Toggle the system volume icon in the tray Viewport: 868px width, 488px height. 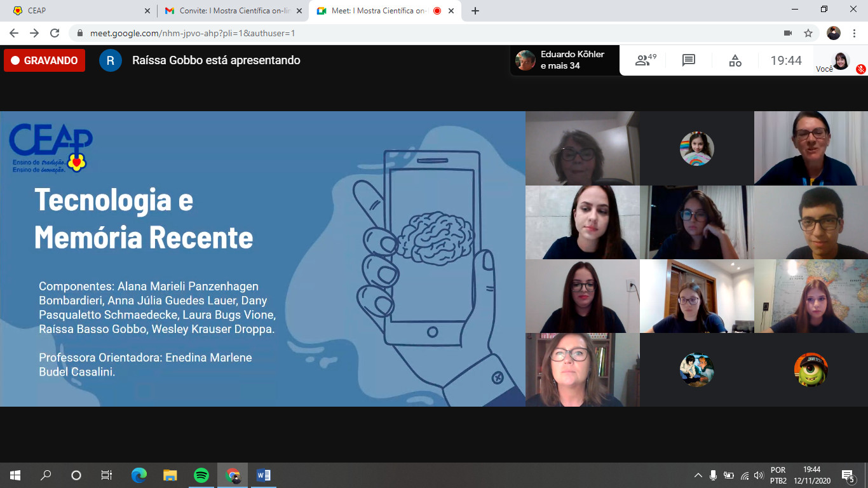[x=758, y=475]
